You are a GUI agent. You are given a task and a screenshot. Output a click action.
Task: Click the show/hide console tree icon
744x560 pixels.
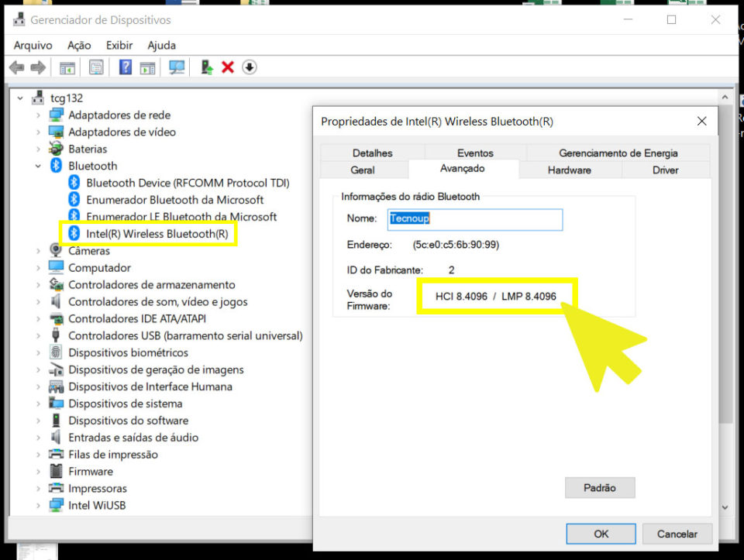pos(67,67)
